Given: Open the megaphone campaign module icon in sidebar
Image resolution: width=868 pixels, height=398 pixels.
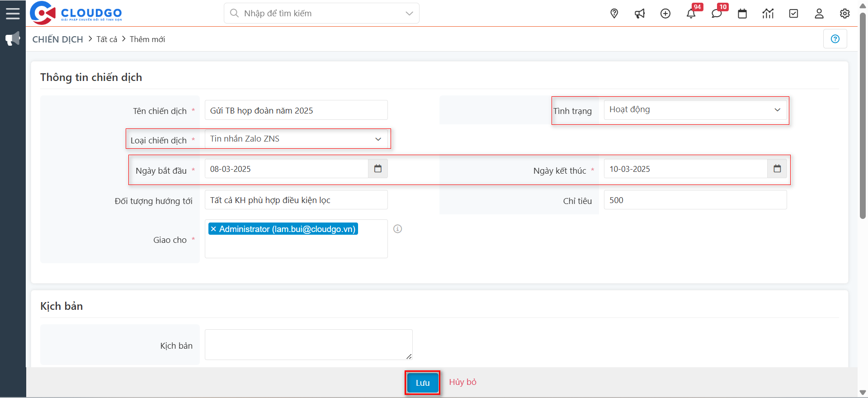Looking at the screenshot, I should 13,39.
